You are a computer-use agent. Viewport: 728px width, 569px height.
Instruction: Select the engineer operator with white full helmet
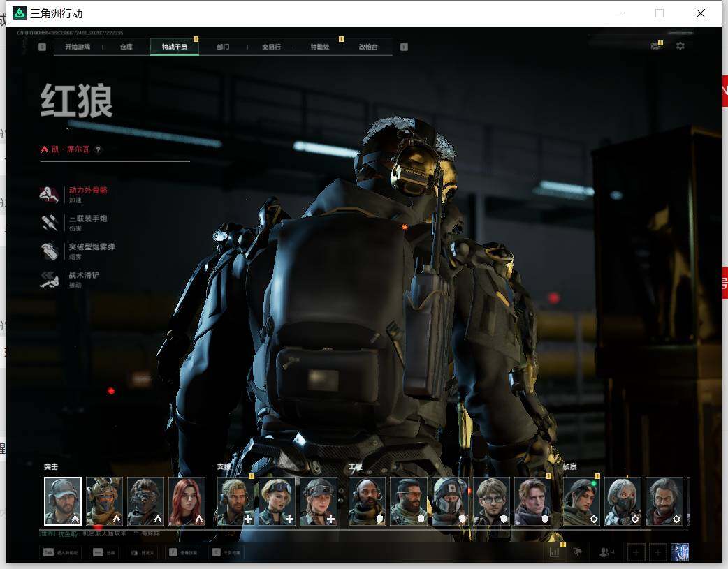tap(450, 501)
